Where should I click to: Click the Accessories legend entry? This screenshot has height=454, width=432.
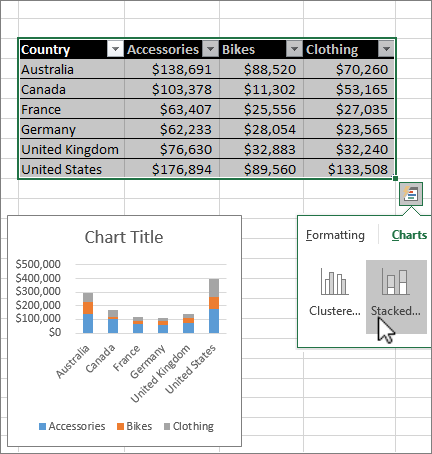coord(72,426)
